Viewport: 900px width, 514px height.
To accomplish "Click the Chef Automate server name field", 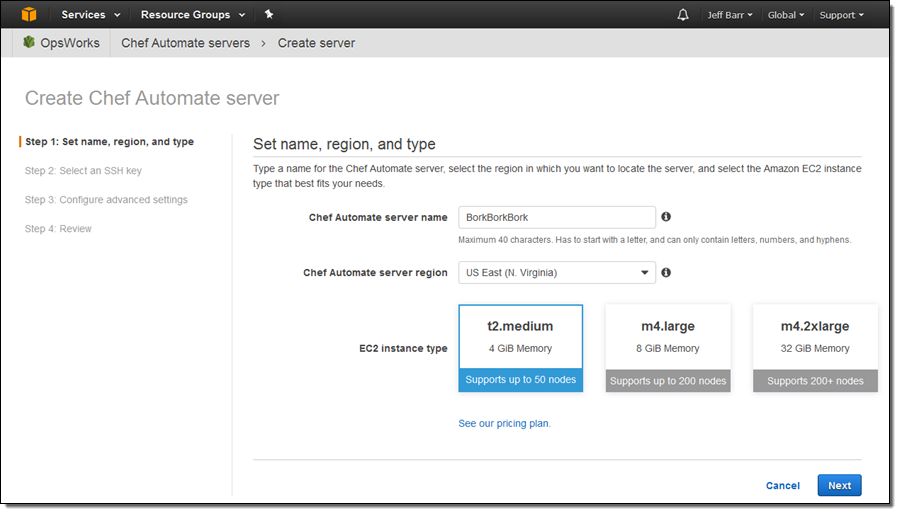I will [x=556, y=217].
